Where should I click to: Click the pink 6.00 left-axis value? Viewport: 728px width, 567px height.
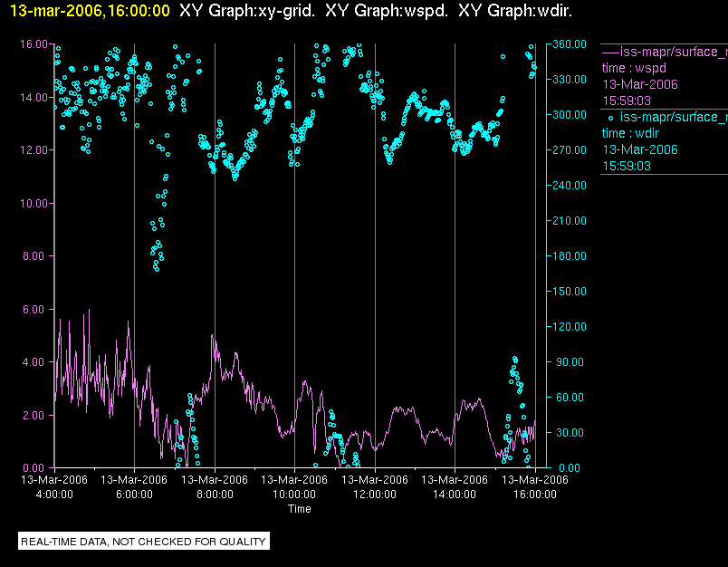[x=35, y=309]
